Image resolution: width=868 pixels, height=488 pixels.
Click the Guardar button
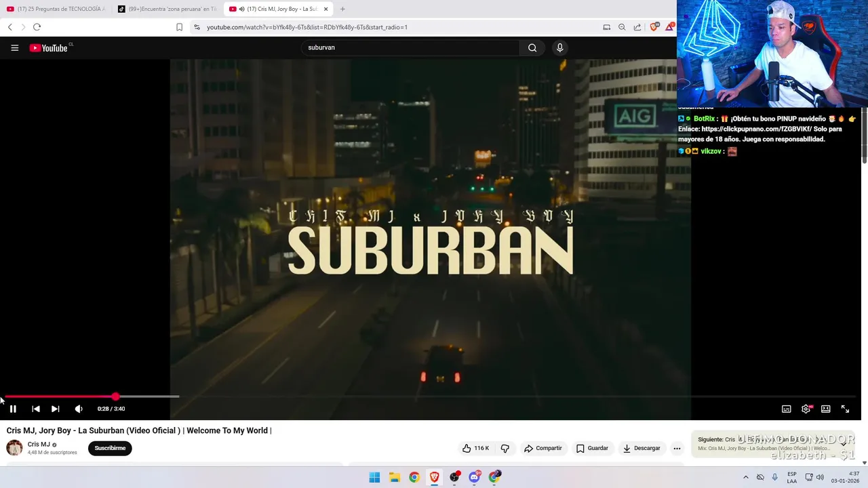coord(592,448)
